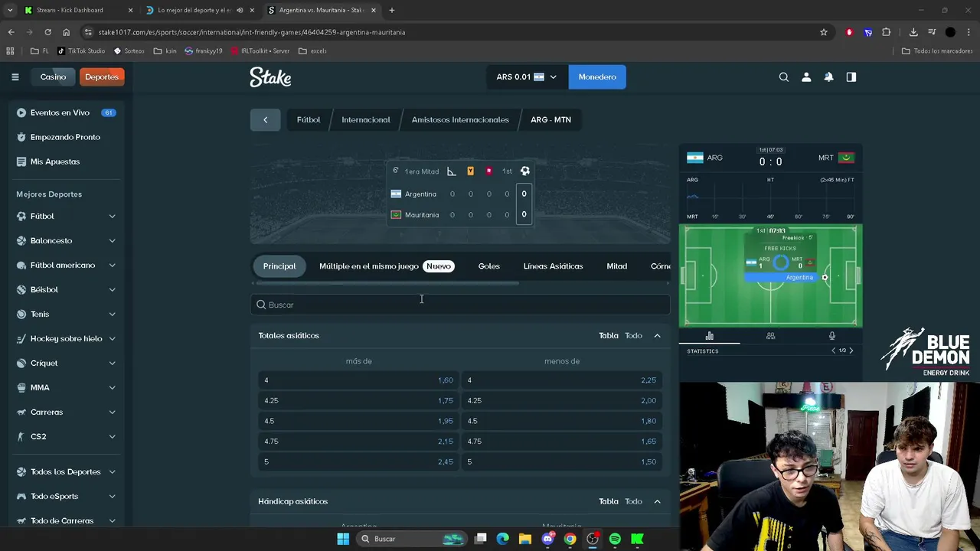Go to Amistosos Internacionales breadcrumb

(x=460, y=119)
